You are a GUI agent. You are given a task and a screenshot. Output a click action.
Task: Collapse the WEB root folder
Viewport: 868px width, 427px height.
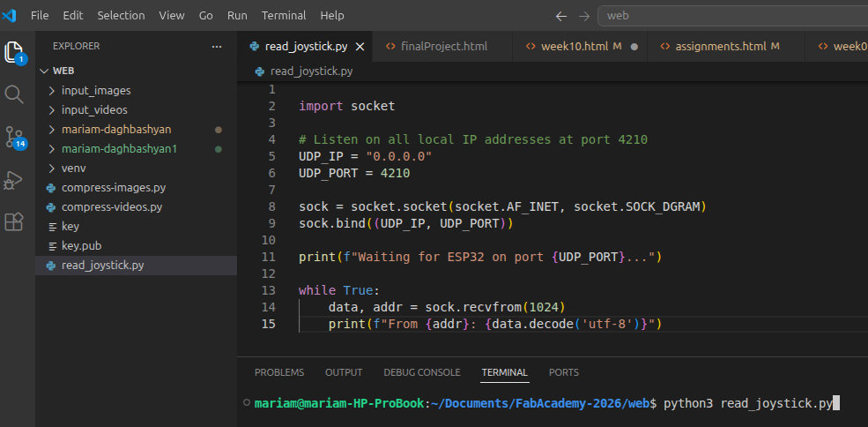63,71
